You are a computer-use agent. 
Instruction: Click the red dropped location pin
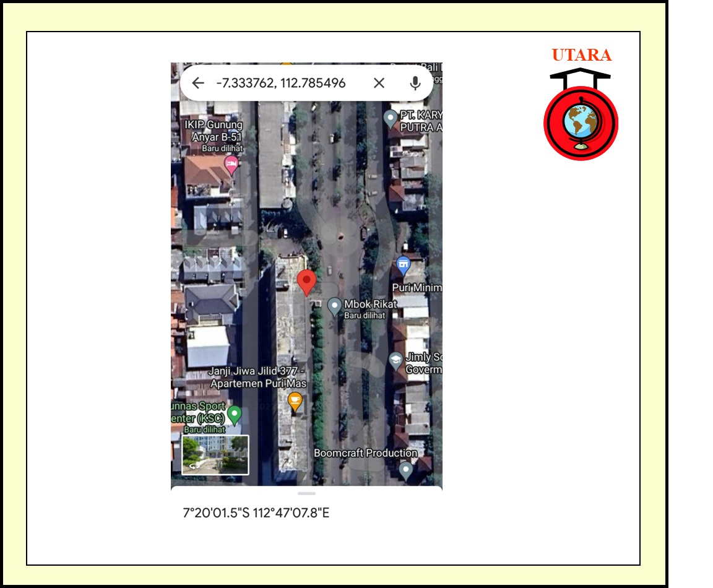click(306, 282)
